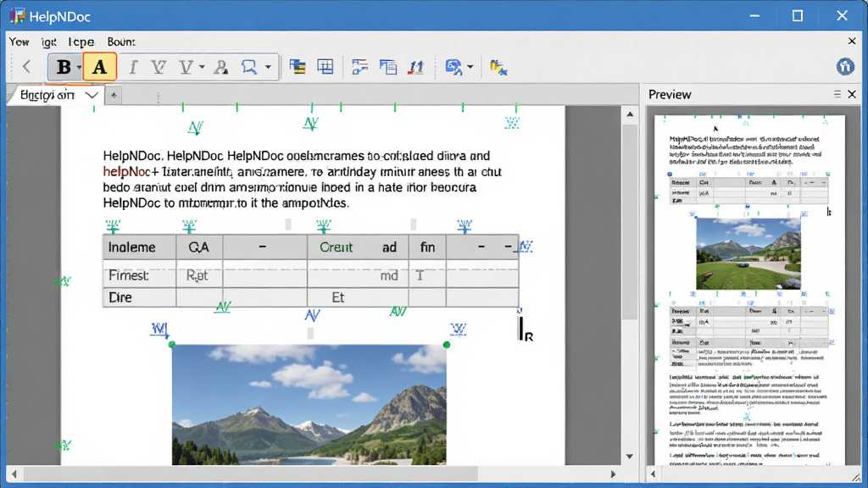868x488 pixels.
Task: Click the Preview panel resize grip at corner
Action: pos(857,476)
